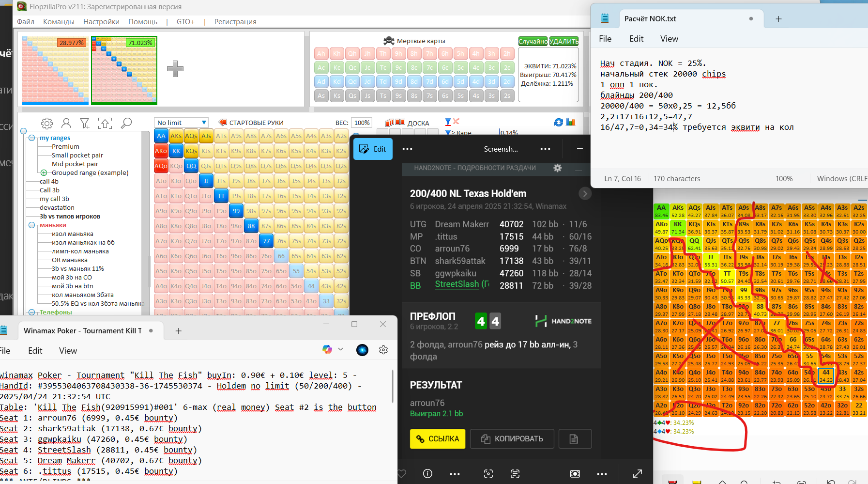Click the next-hand chevron beside 200/400 NL Texas Hold'em

585,194
